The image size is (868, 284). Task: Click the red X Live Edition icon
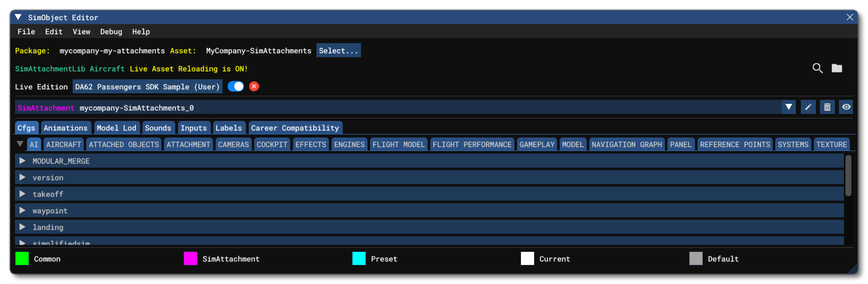point(254,86)
